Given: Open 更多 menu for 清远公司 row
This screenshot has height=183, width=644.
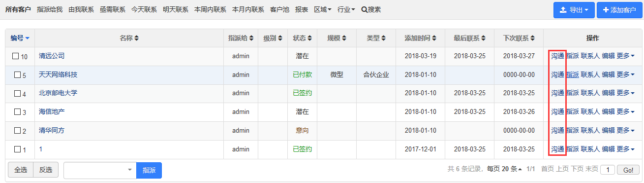Looking at the screenshot, I should (x=625, y=56).
